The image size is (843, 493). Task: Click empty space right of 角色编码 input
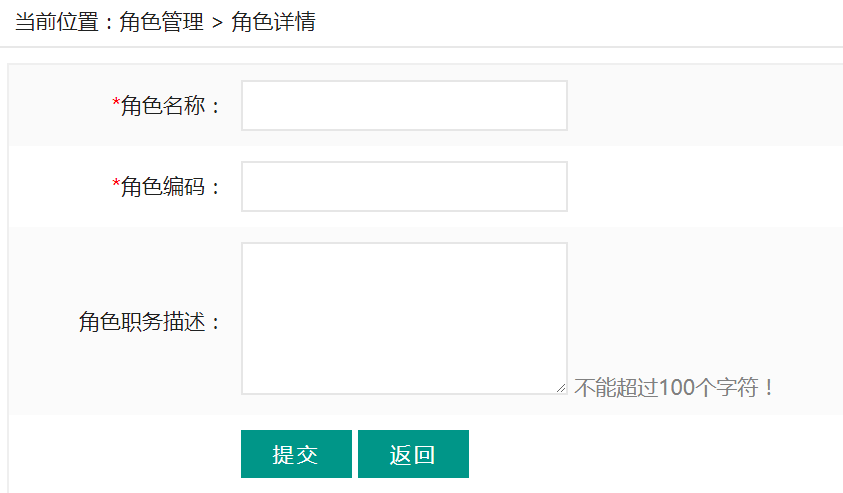(x=704, y=187)
